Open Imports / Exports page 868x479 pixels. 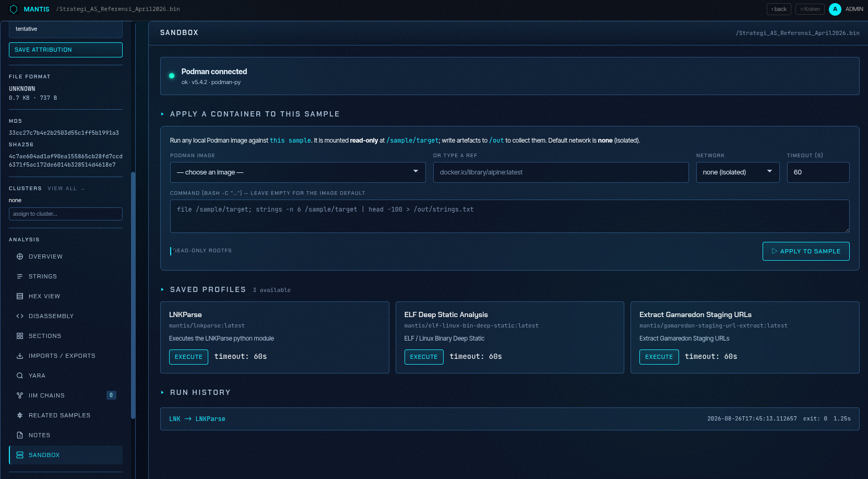[x=66, y=356]
